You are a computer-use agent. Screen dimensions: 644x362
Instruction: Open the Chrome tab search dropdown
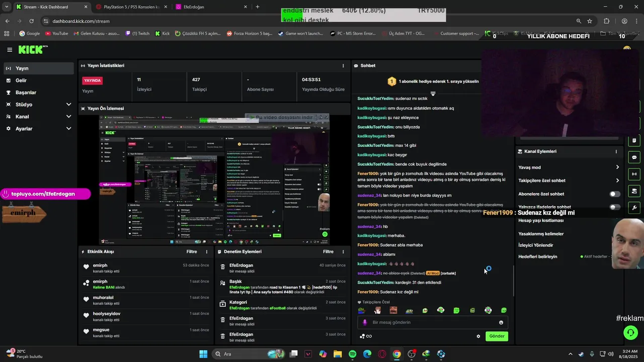(7, 7)
